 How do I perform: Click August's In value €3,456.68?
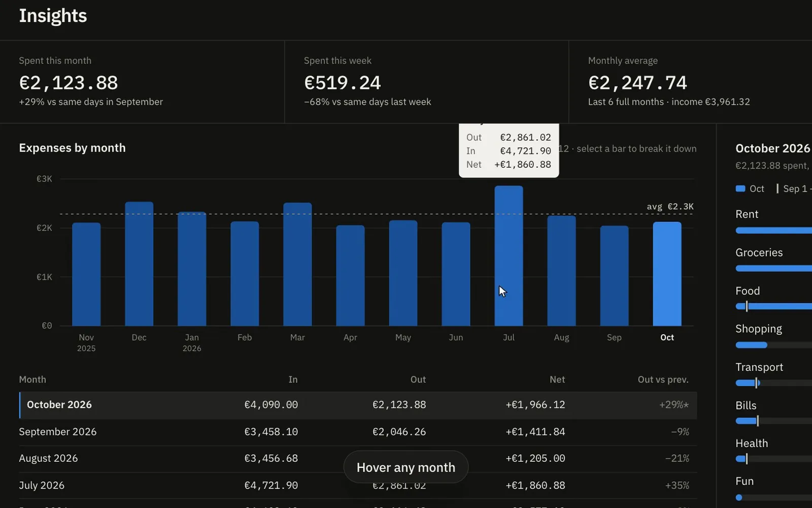coord(271,459)
